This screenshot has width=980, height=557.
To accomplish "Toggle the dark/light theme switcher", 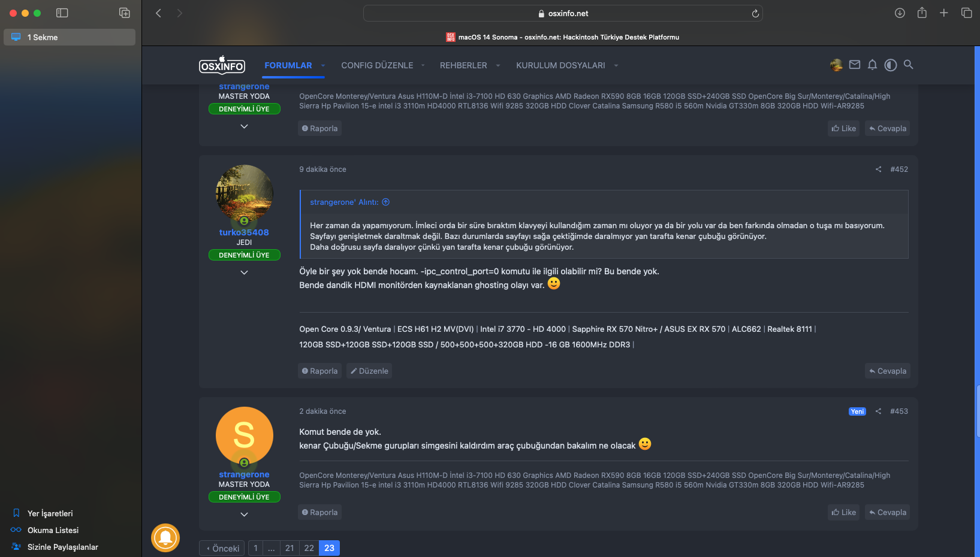I will [x=891, y=65].
